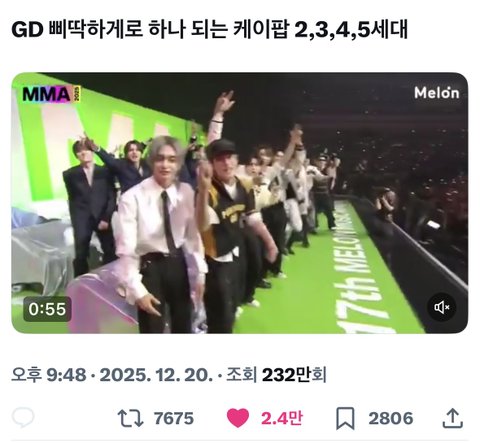Click the like count 2.4만
This screenshot has width=480, height=443.
pos(282,418)
